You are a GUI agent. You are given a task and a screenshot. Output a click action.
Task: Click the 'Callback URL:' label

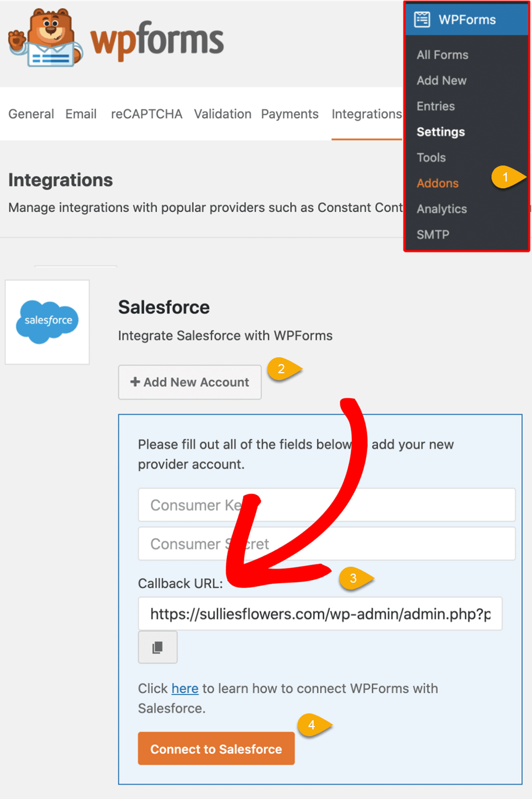[x=180, y=583]
